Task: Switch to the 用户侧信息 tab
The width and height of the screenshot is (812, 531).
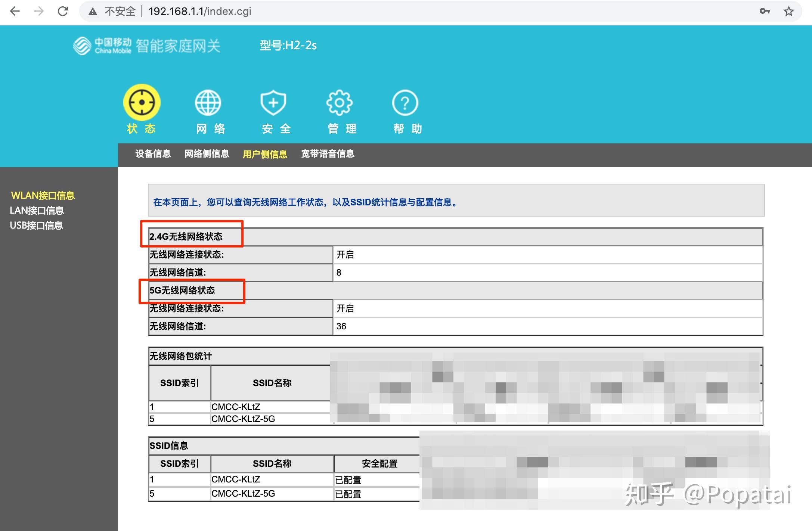Action: [265, 154]
